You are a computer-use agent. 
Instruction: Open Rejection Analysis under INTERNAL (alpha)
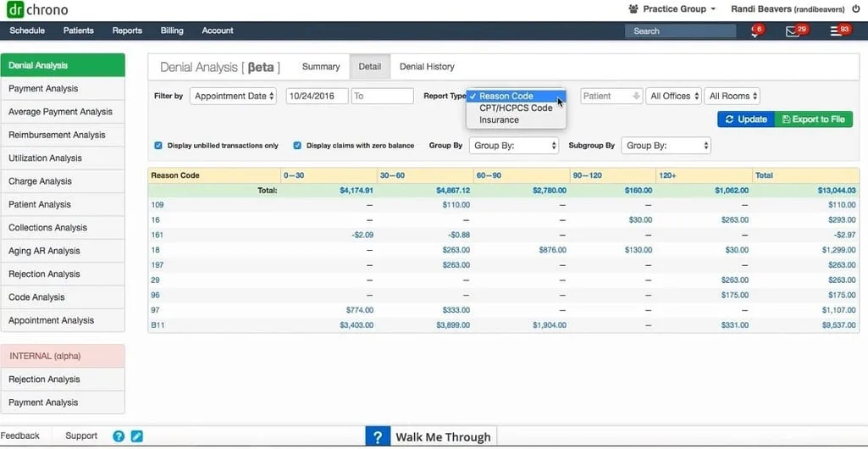coord(64,380)
